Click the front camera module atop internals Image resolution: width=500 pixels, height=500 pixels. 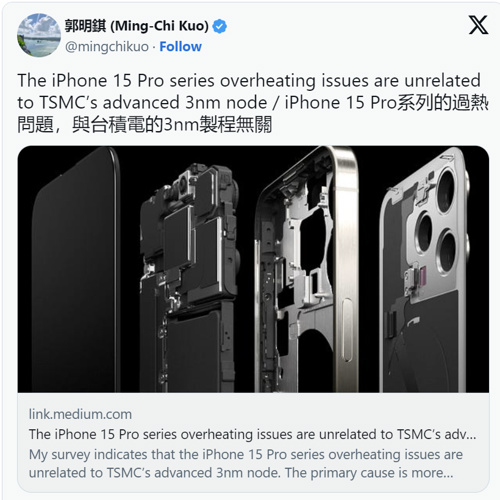pyautogui.click(x=184, y=184)
